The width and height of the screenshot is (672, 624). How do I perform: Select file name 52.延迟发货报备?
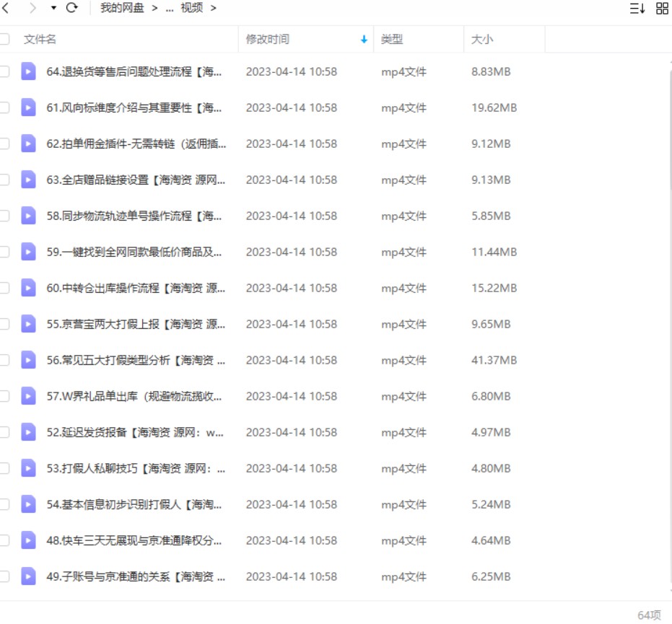coord(135,433)
